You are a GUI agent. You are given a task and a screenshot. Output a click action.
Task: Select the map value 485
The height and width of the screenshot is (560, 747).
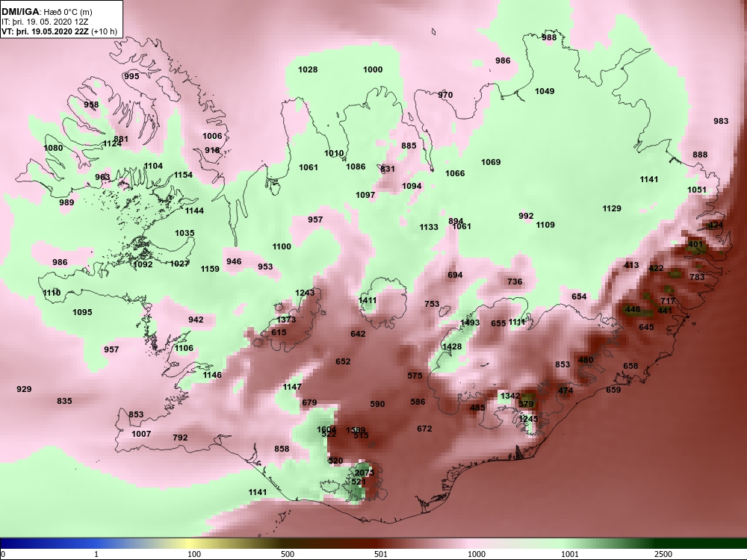click(477, 407)
